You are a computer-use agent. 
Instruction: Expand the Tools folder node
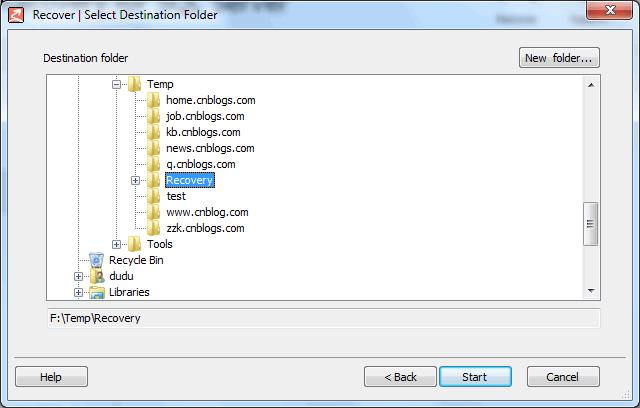tap(117, 244)
